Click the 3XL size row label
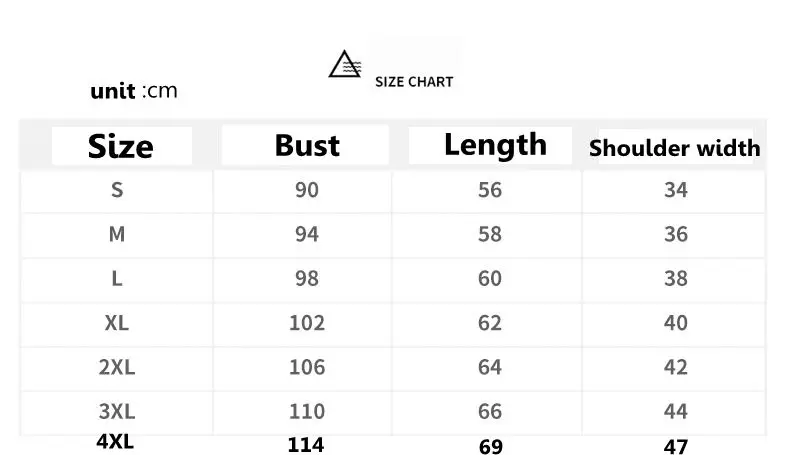Viewport: 790px width, 455px height. 117,411
